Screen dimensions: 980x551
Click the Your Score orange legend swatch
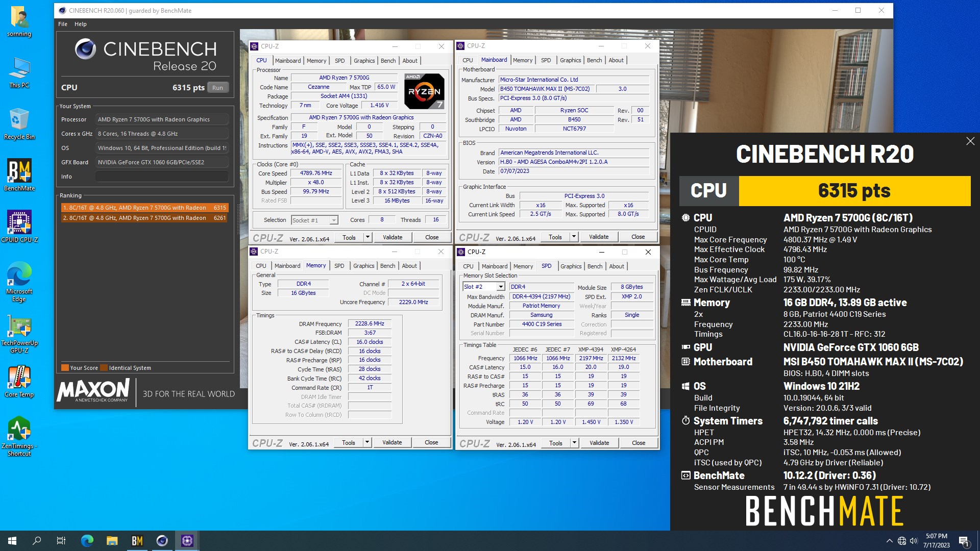pos(65,368)
